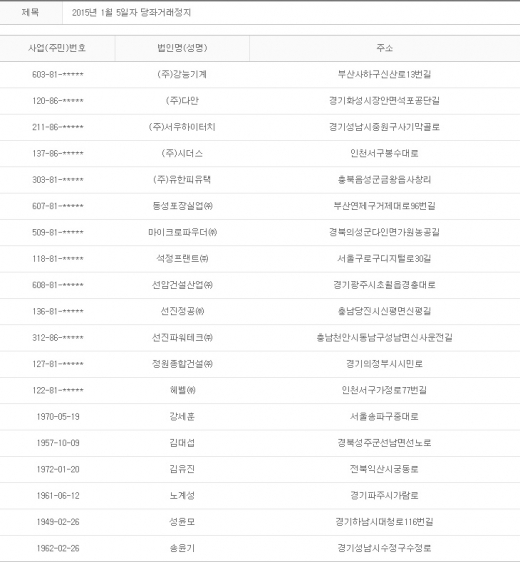Click company name 선진파워테크㈜
This screenshot has height=562, width=520.
[182, 337]
